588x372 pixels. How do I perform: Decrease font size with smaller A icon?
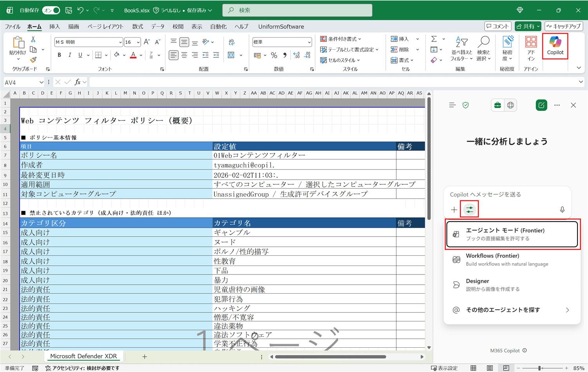tap(158, 42)
